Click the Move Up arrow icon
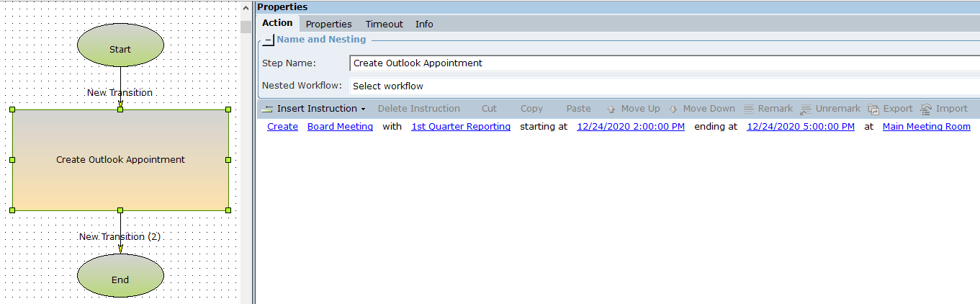The height and width of the screenshot is (304, 980). coord(611,109)
